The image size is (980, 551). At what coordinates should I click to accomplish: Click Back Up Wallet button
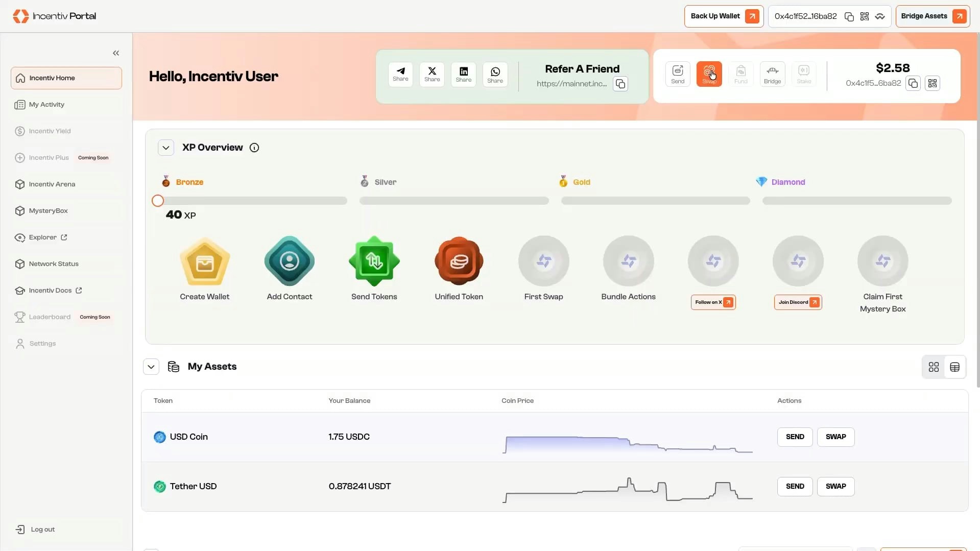tap(724, 16)
